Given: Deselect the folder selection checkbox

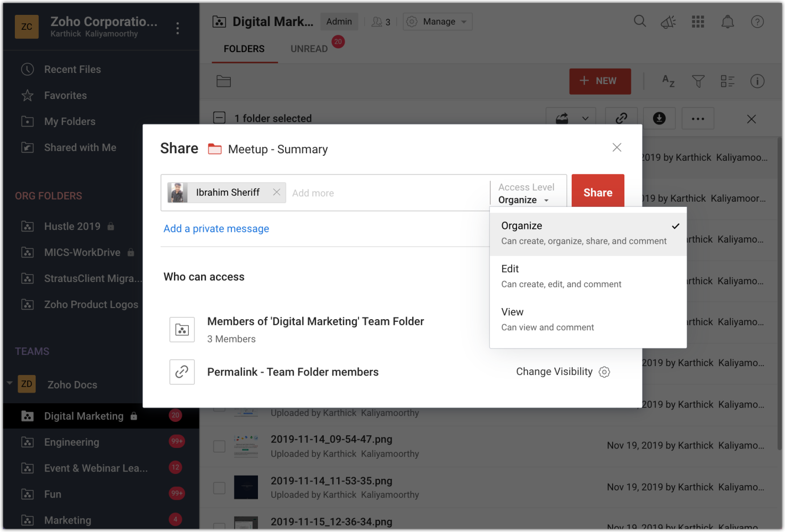Looking at the screenshot, I should click(219, 118).
